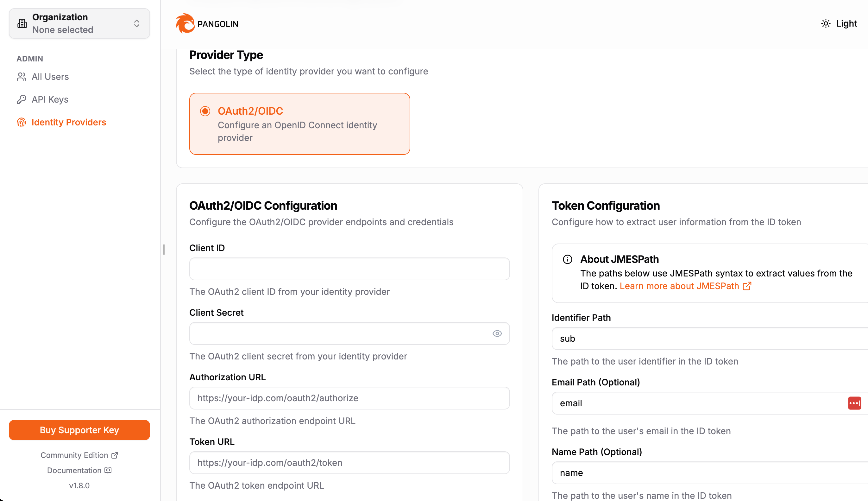This screenshot has height=501, width=868.
Task: Toggle the Light theme switcher
Action: [840, 23]
